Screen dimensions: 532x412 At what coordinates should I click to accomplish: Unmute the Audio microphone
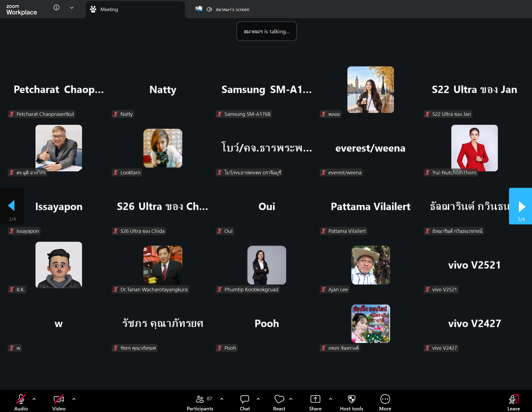click(x=21, y=399)
